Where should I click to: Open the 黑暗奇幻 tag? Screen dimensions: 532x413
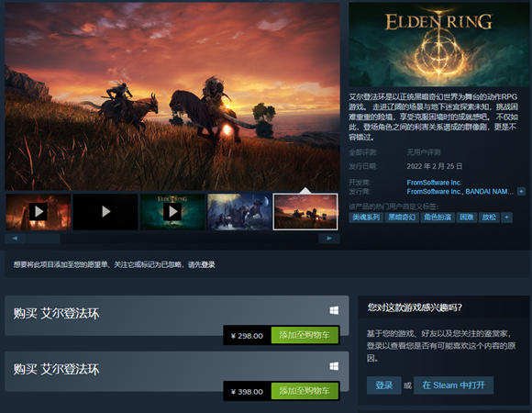coord(402,218)
